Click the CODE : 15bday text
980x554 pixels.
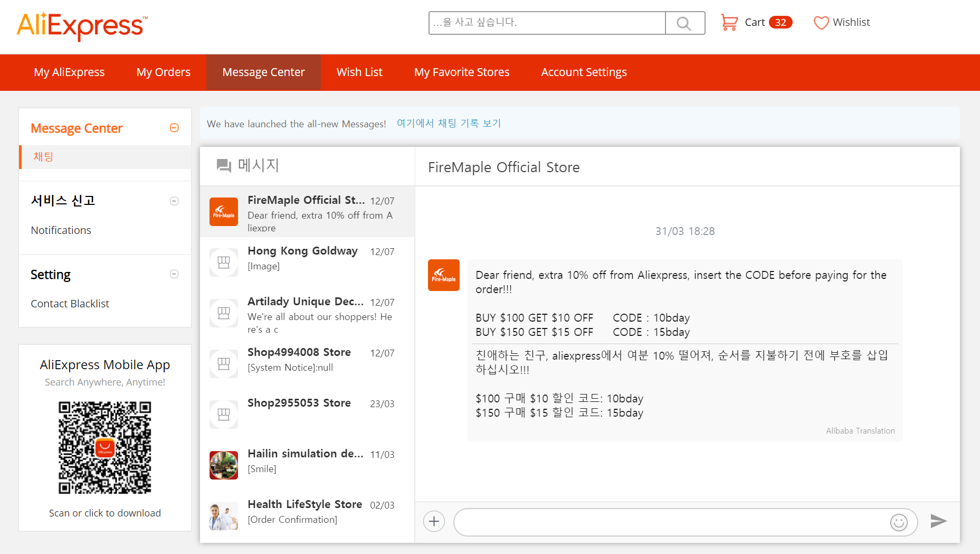pyautogui.click(x=651, y=332)
